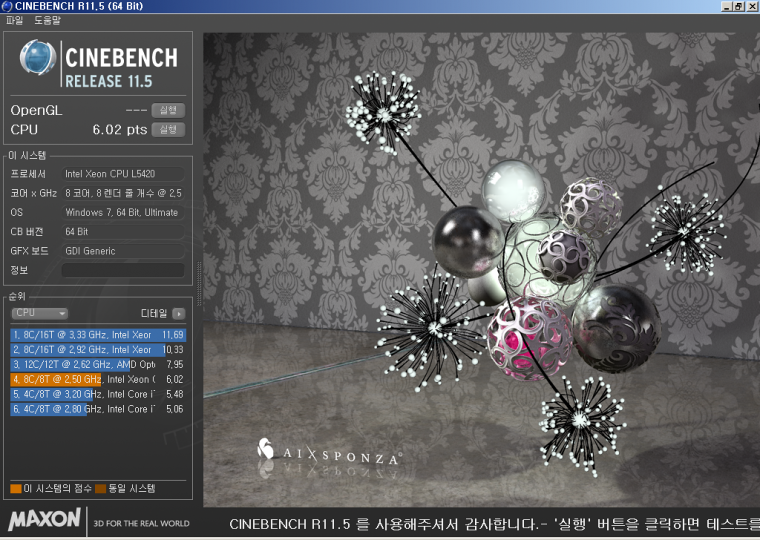Select ranking row 8C/16T @ 3.33 GHz
This screenshot has height=540, width=760.
(97, 335)
